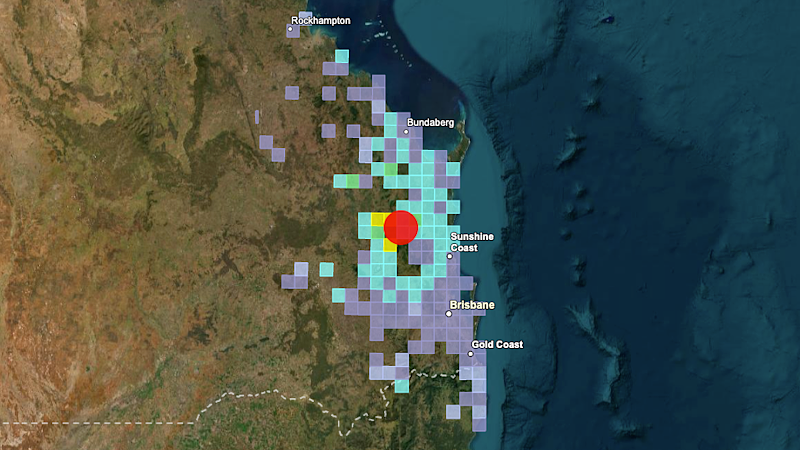
Task: Click the Gold Coast label
Action: (497, 344)
